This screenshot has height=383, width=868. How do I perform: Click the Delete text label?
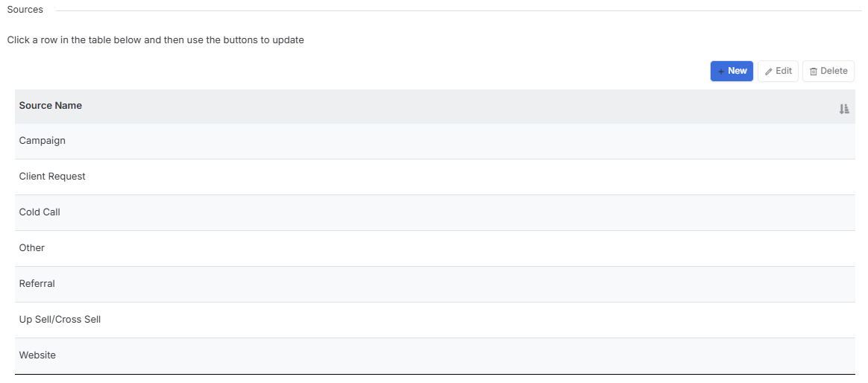(834, 71)
